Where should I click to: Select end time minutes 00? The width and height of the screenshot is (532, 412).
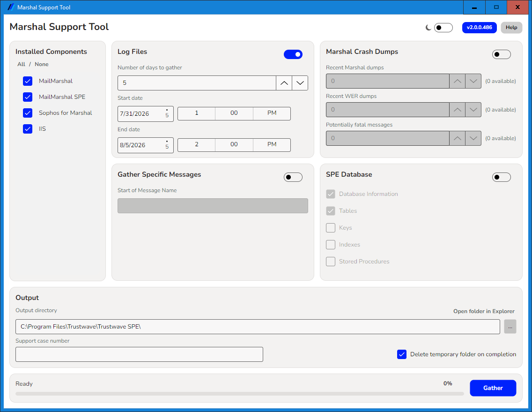click(234, 145)
